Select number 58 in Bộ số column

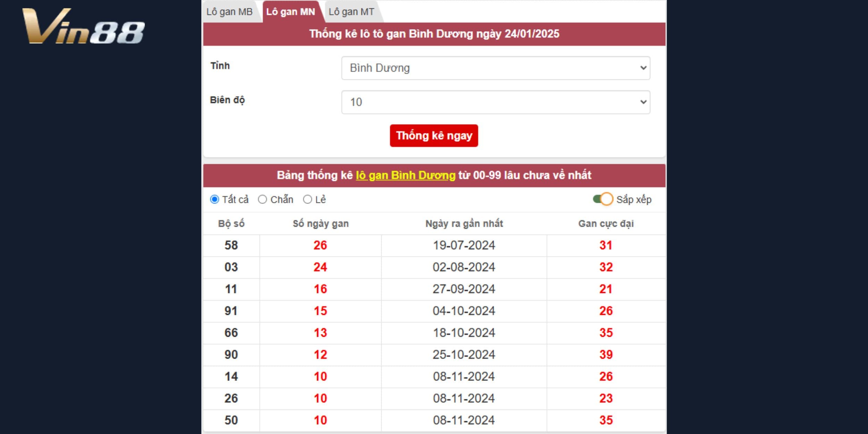pyautogui.click(x=231, y=245)
